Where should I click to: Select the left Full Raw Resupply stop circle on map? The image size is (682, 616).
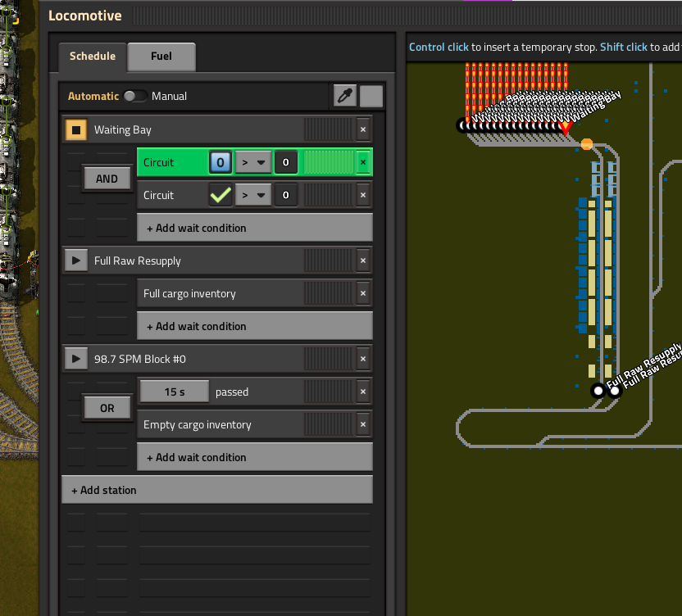click(598, 391)
